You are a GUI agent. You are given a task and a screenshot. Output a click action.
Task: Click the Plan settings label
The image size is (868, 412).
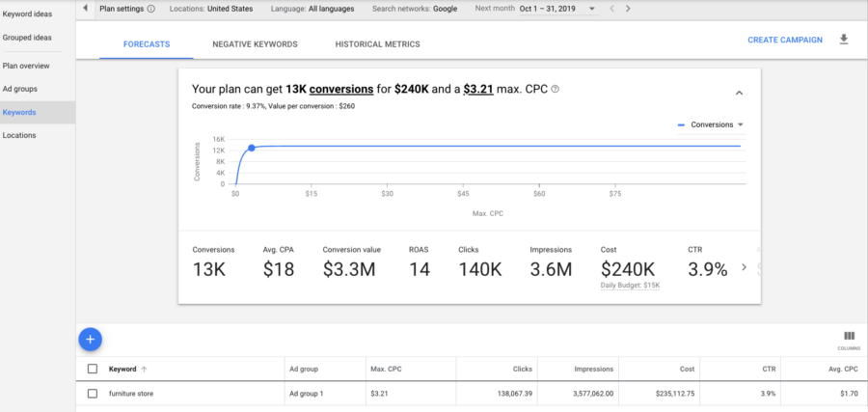tap(122, 9)
